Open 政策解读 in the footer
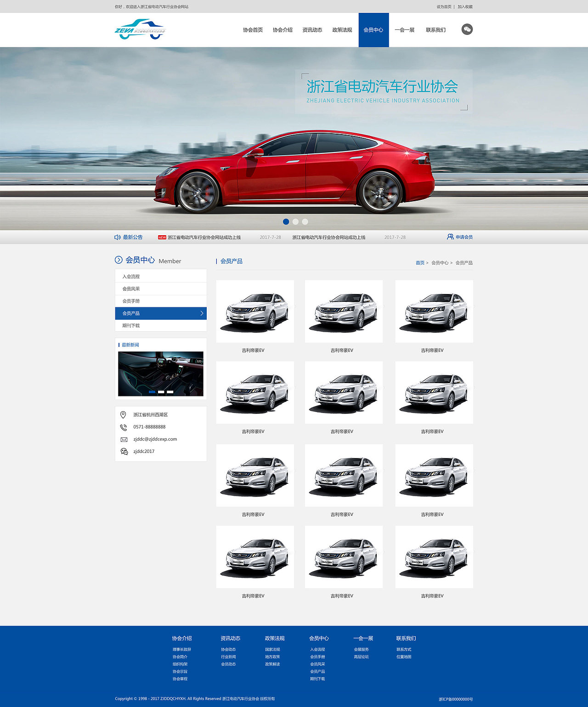This screenshot has width=588, height=707. [x=272, y=664]
